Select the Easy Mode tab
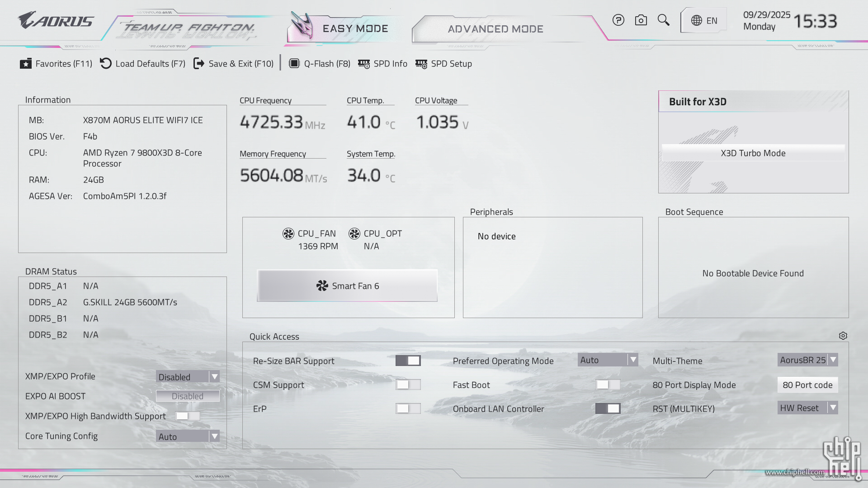Image resolution: width=868 pixels, height=488 pixels. coord(355,29)
